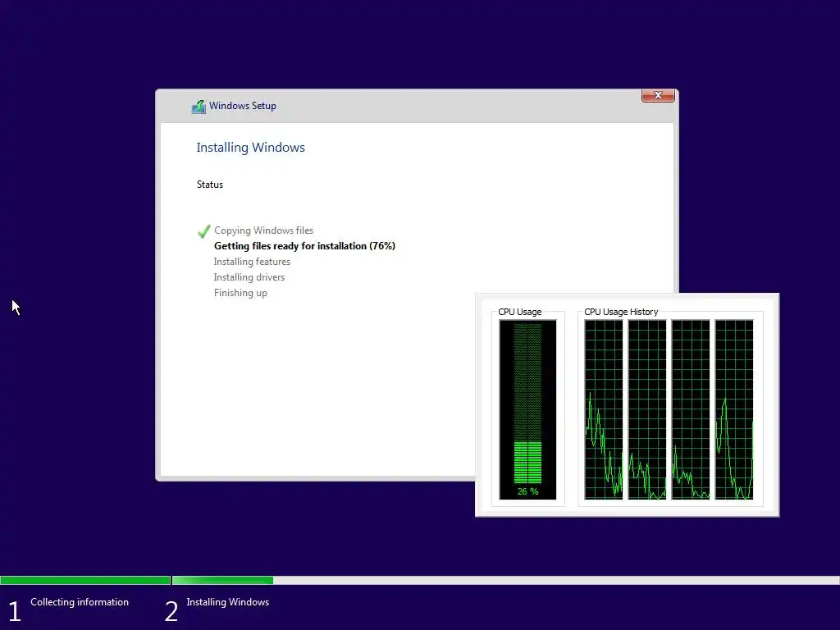
Task: Click 'Collecting information' step label
Action: (80, 602)
